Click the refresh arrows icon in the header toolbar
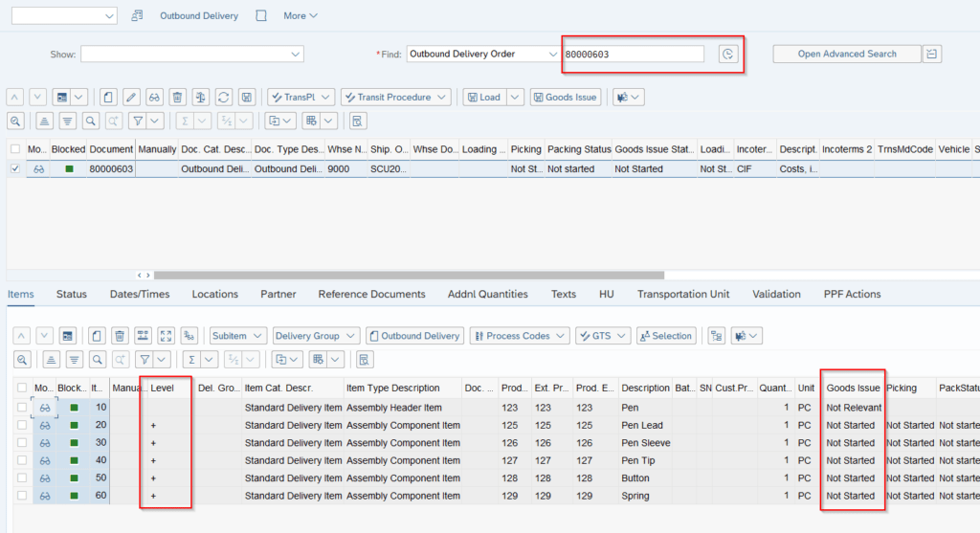980x533 pixels. (224, 98)
